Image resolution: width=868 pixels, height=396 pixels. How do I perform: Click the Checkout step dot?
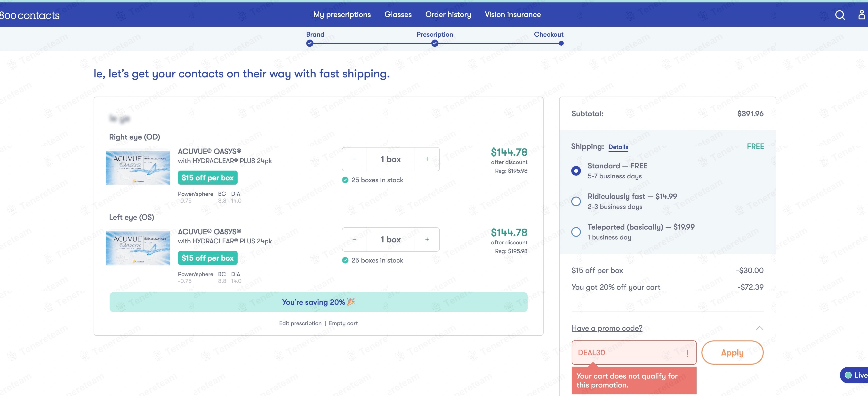[x=561, y=43]
